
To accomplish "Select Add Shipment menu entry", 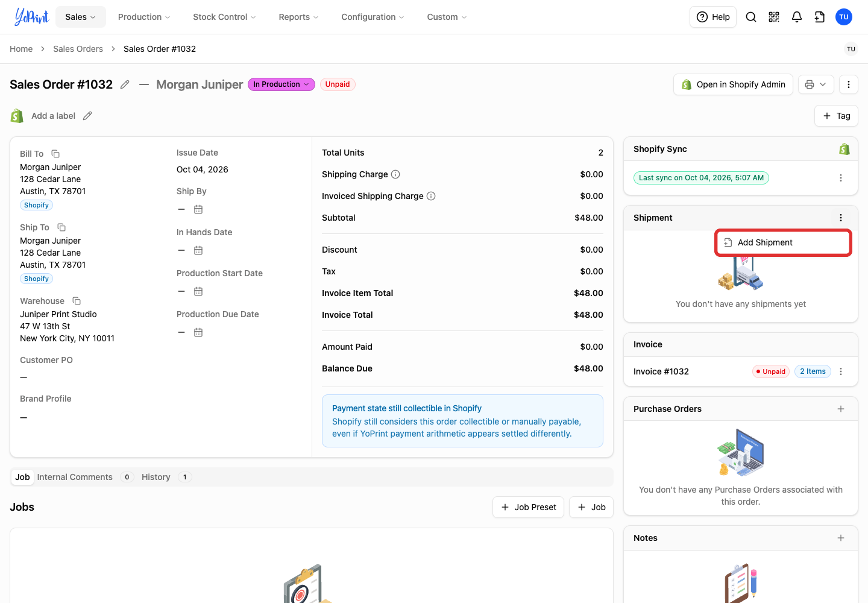I will 783,242.
